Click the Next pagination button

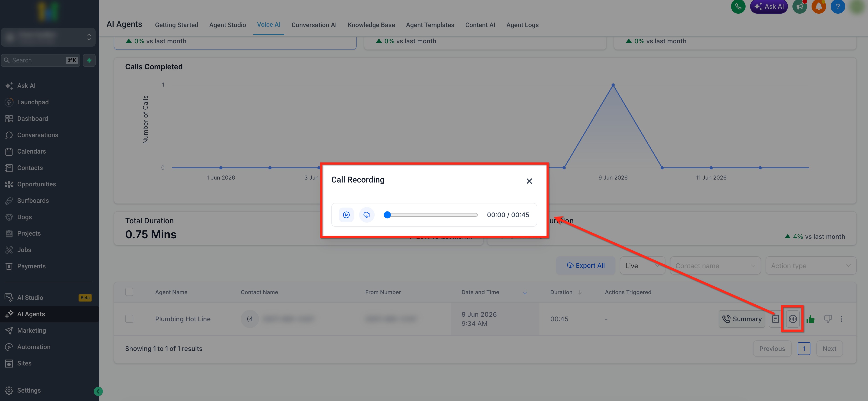pos(829,348)
